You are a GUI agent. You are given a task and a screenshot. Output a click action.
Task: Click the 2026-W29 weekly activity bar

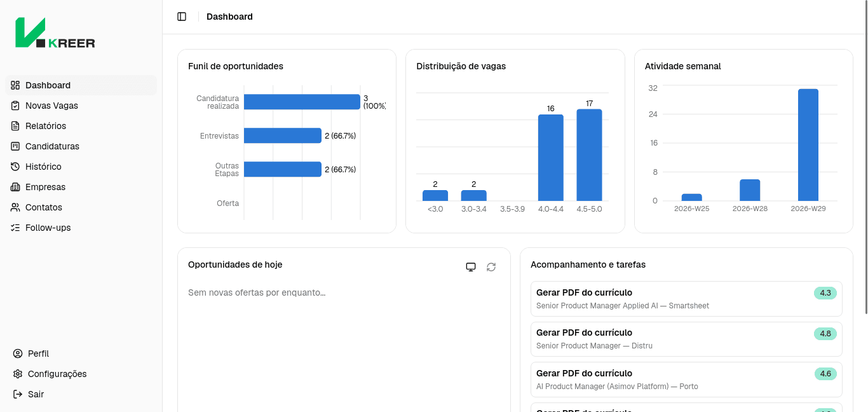808,145
